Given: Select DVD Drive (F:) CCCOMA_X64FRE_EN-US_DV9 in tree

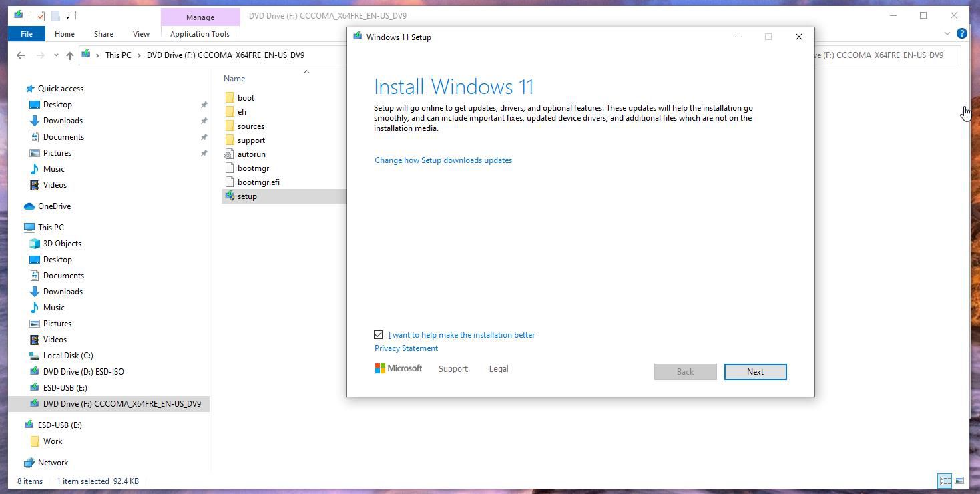Looking at the screenshot, I should [121, 404].
